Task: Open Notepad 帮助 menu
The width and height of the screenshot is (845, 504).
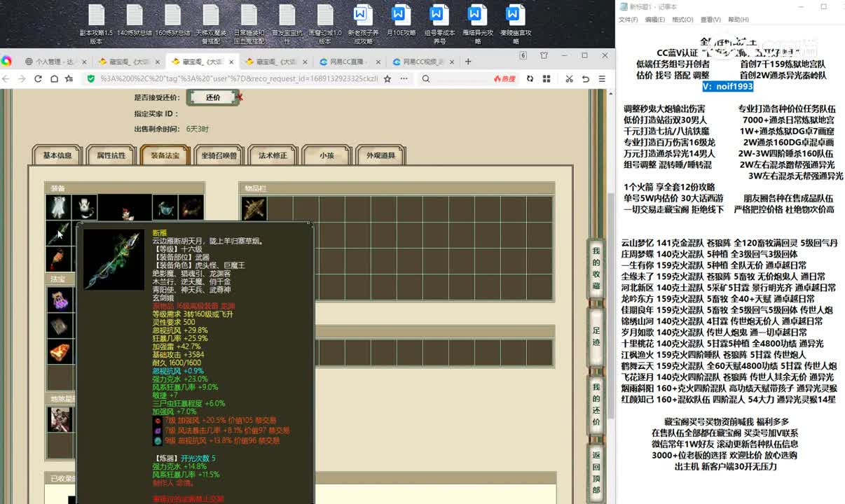Action: [738, 20]
